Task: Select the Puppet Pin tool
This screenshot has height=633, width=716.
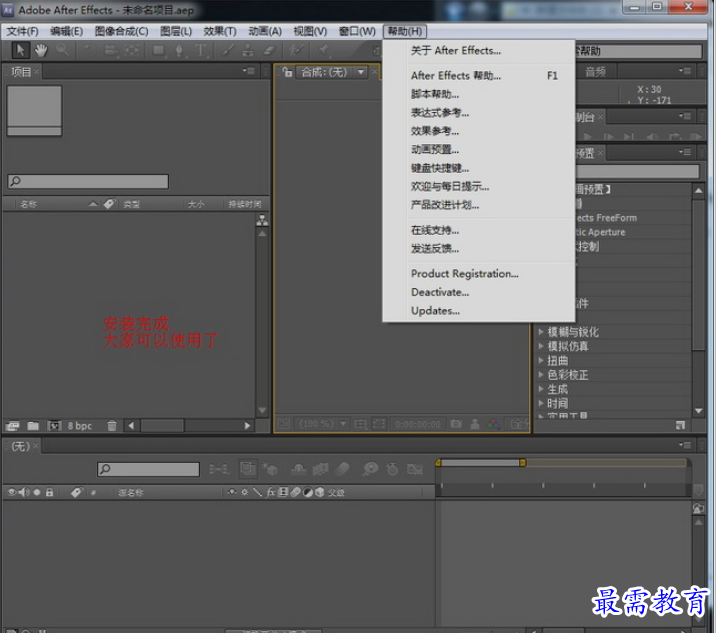Action: 324,50
